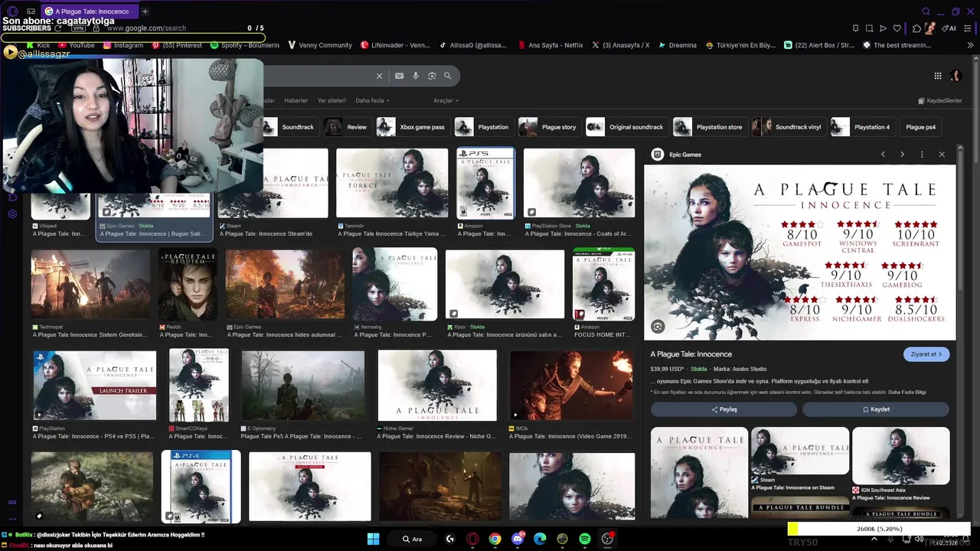Click the heart icon in address bar
The height and width of the screenshot is (551, 980).
[897, 28]
